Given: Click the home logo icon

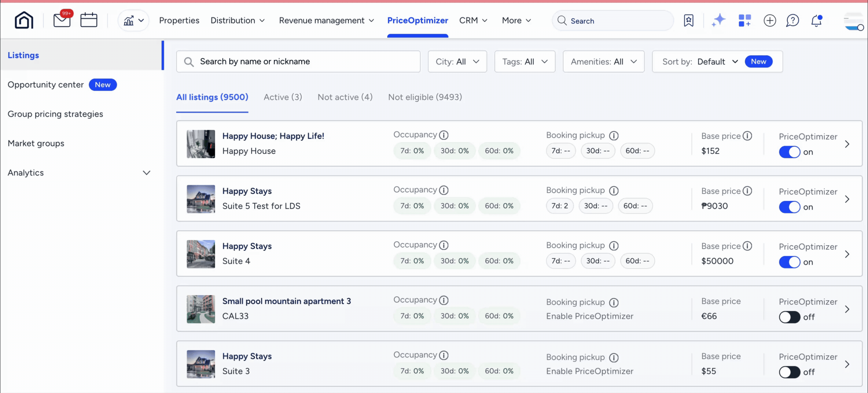Looking at the screenshot, I should 24,20.
